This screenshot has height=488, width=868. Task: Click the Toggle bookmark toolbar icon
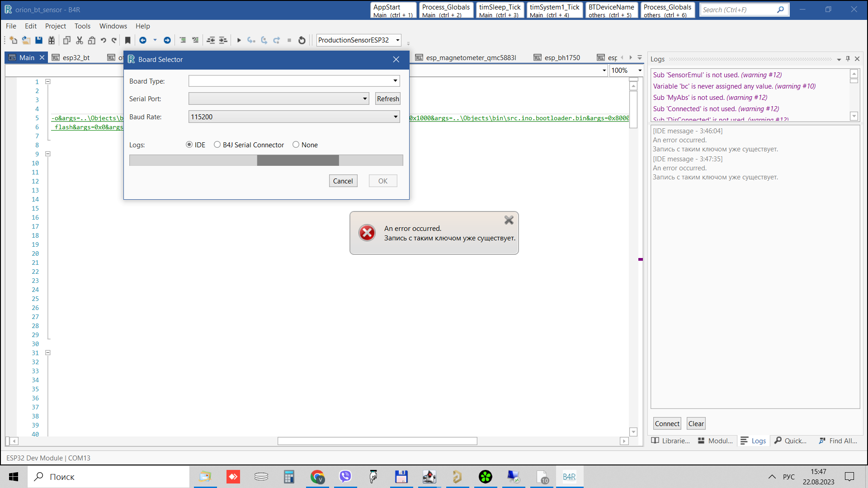coord(128,40)
